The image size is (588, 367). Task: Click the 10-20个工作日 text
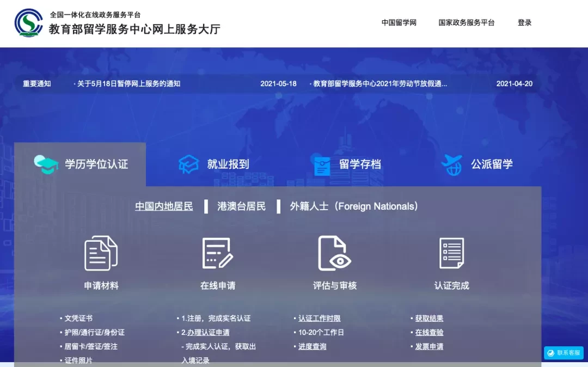pos(321,333)
